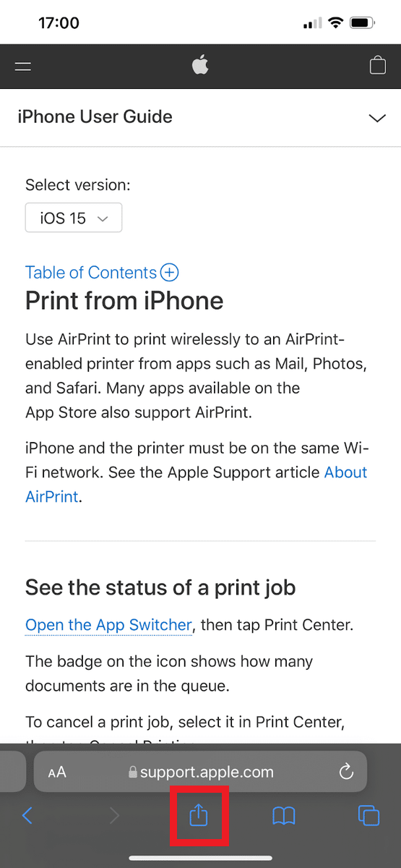This screenshot has width=401, height=868.
Task: Go back with the left arrow
Action: (x=27, y=816)
